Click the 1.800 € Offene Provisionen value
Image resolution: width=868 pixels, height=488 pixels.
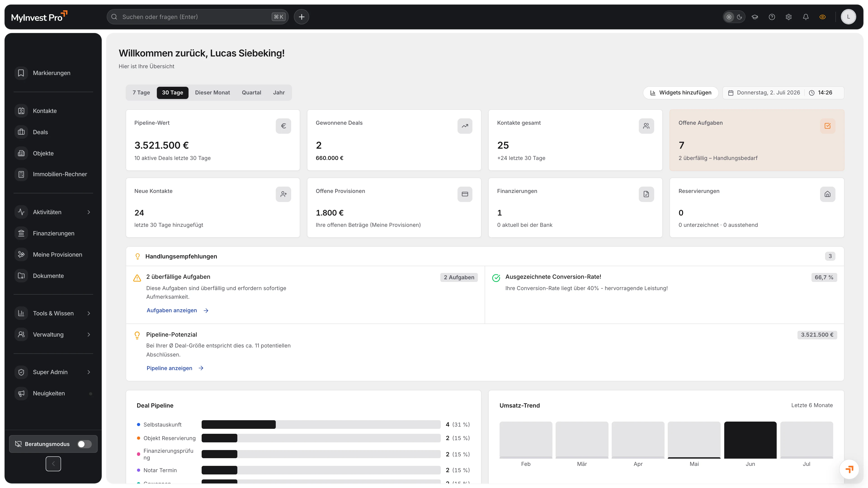click(329, 213)
